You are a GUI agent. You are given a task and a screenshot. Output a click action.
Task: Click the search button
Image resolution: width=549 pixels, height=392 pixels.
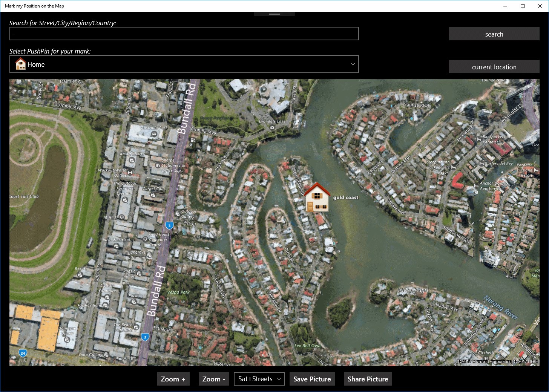(494, 34)
